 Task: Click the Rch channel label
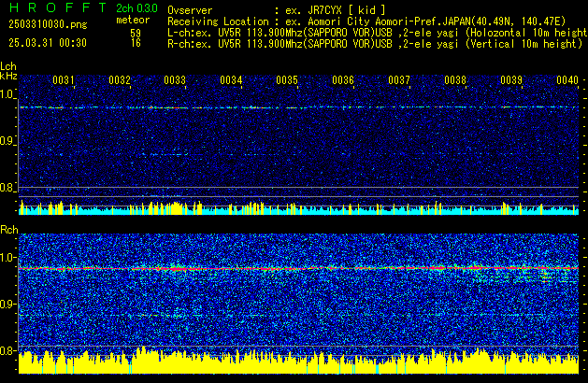[9, 230]
